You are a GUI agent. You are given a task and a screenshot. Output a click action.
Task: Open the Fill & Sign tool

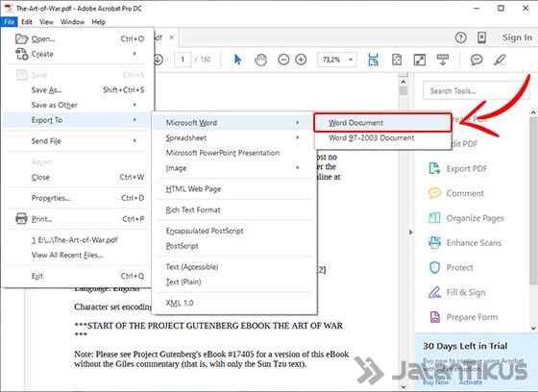tap(456, 292)
